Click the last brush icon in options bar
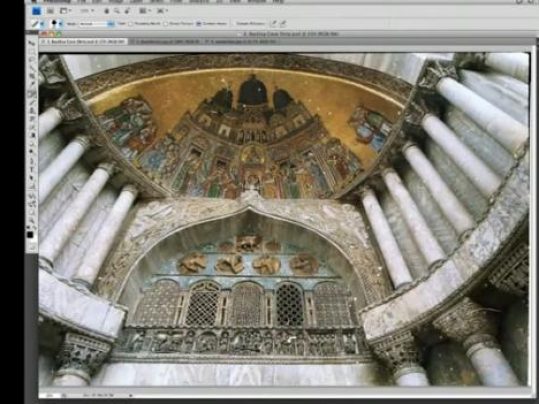Image resolution: width=539 pixels, height=404 pixels. click(283, 23)
